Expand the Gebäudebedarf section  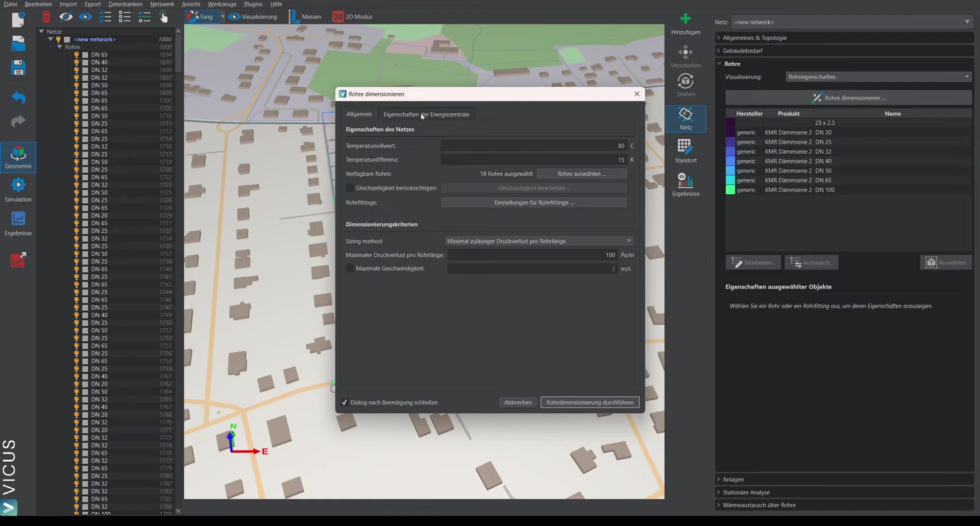844,51
